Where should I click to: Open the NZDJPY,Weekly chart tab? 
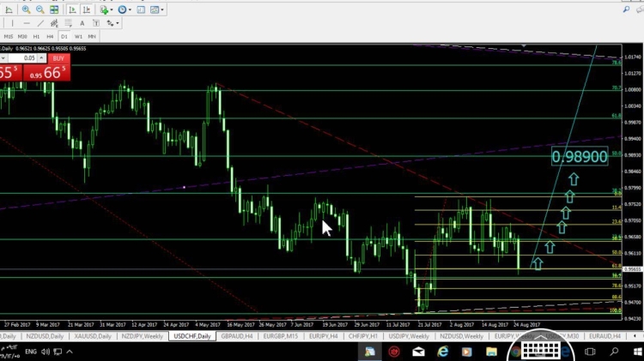point(142,336)
